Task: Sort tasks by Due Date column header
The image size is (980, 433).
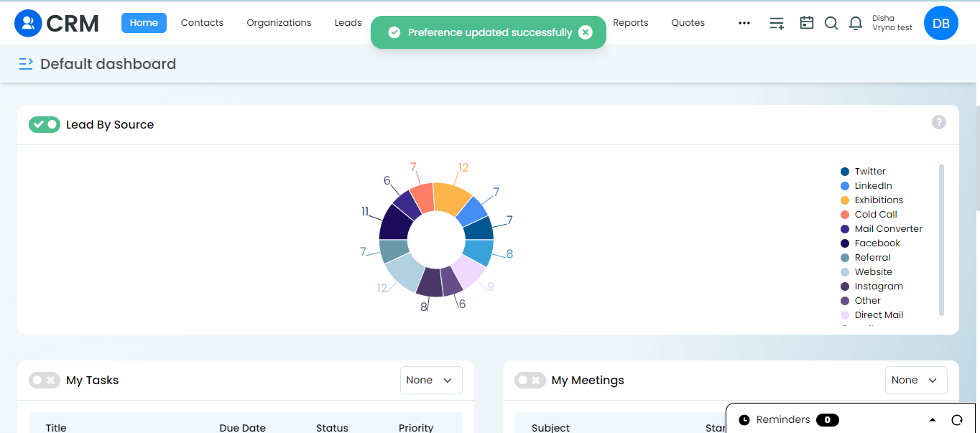Action: click(x=243, y=427)
